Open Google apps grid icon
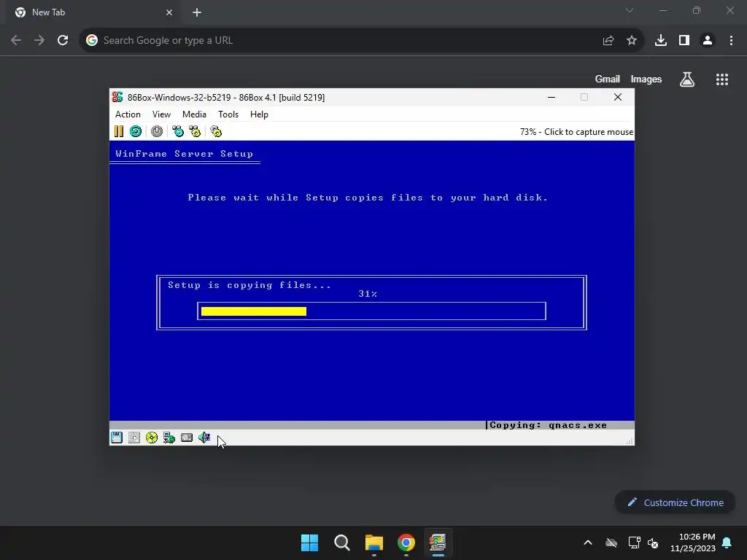Screen dimensions: 747x560 pyautogui.click(x=722, y=79)
